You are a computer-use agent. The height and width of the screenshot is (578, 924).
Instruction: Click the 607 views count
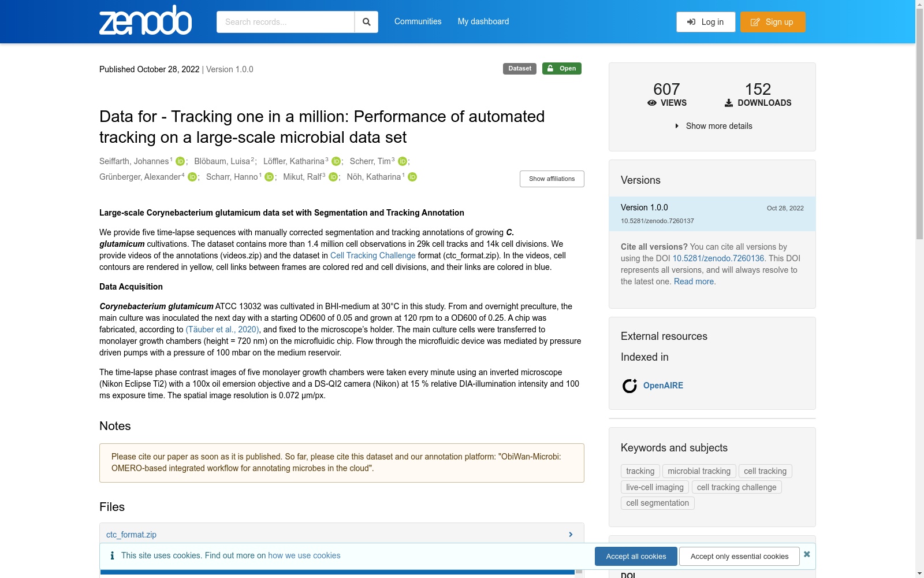pyautogui.click(x=666, y=89)
